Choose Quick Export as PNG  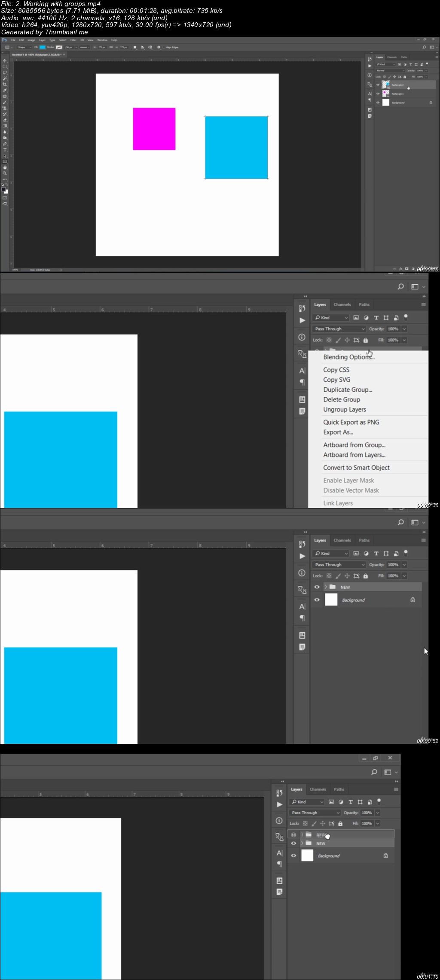pyautogui.click(x=351, y=423)
